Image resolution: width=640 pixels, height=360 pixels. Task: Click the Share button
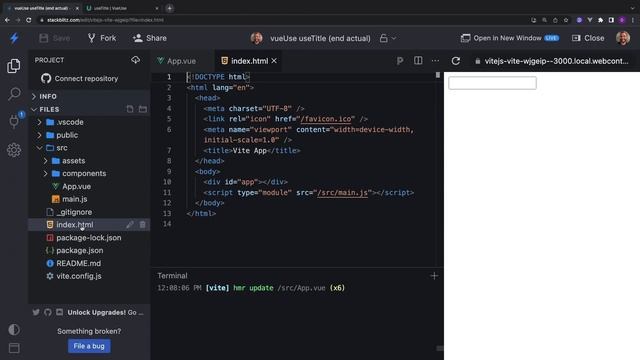point(149,38)
